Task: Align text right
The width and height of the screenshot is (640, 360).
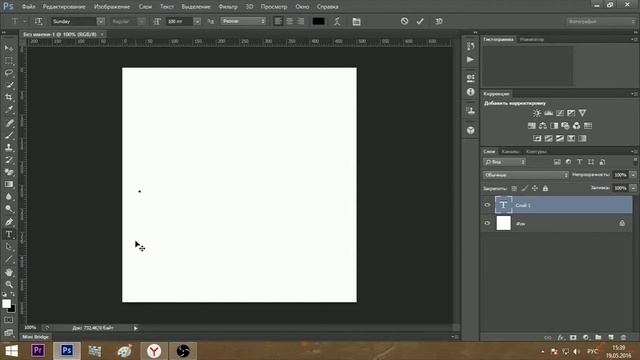Action: (x=301, y=21)
